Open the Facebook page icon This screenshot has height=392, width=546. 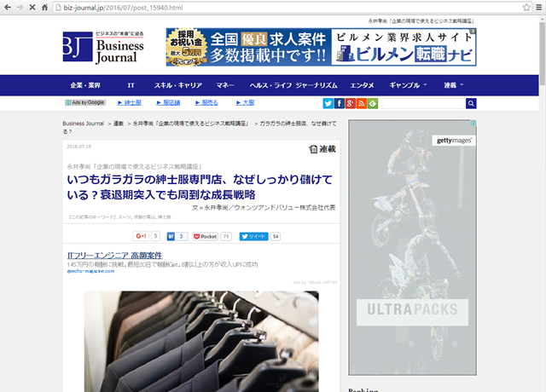(x=340, y=103)
